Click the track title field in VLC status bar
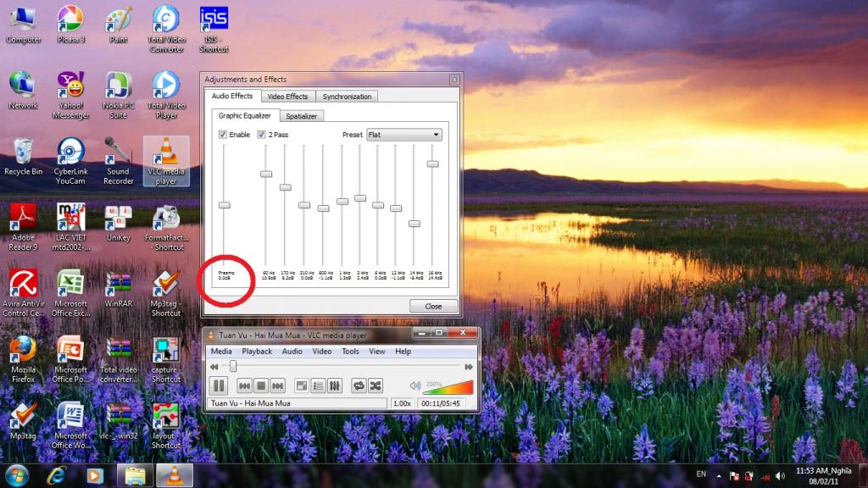This screenshot has height=488, width=868. point(297,403)
